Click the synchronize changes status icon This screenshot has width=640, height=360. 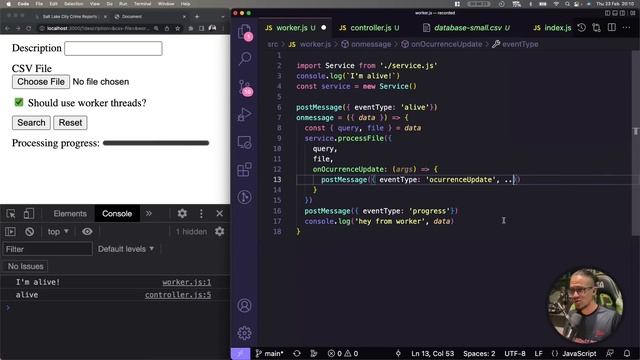tap(297, 353)
